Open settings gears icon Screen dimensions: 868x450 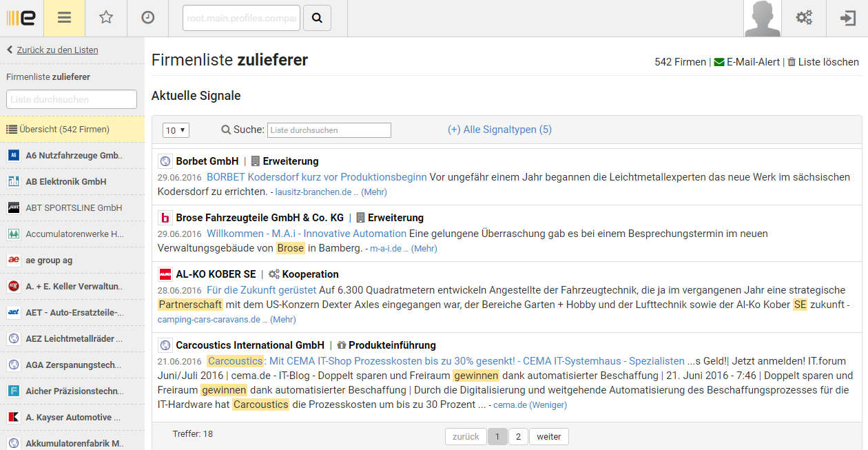click(804, 18)
